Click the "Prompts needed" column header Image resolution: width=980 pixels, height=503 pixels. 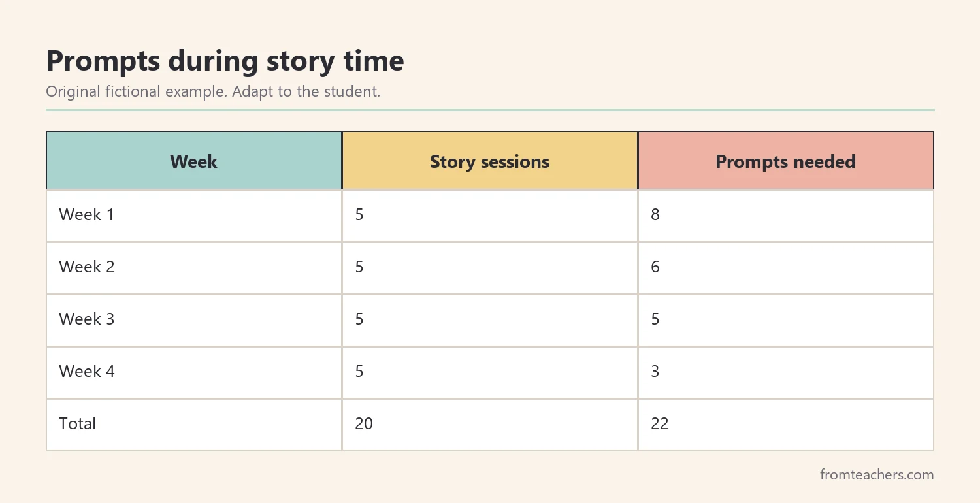pyautogui.click(x=786, y=161)
